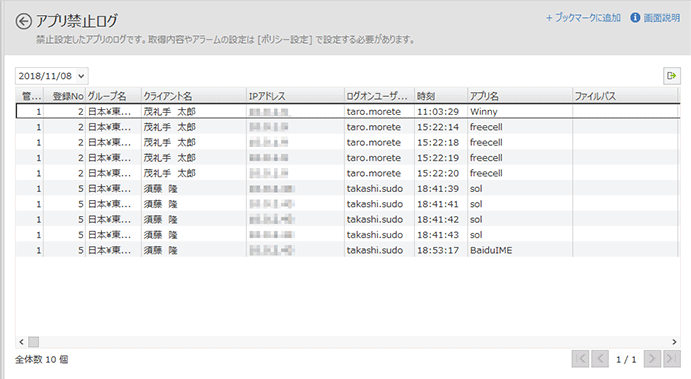Sort by アプリ名 column header
Viewport: 691px width, 379px height.
[x=520, y=96]
